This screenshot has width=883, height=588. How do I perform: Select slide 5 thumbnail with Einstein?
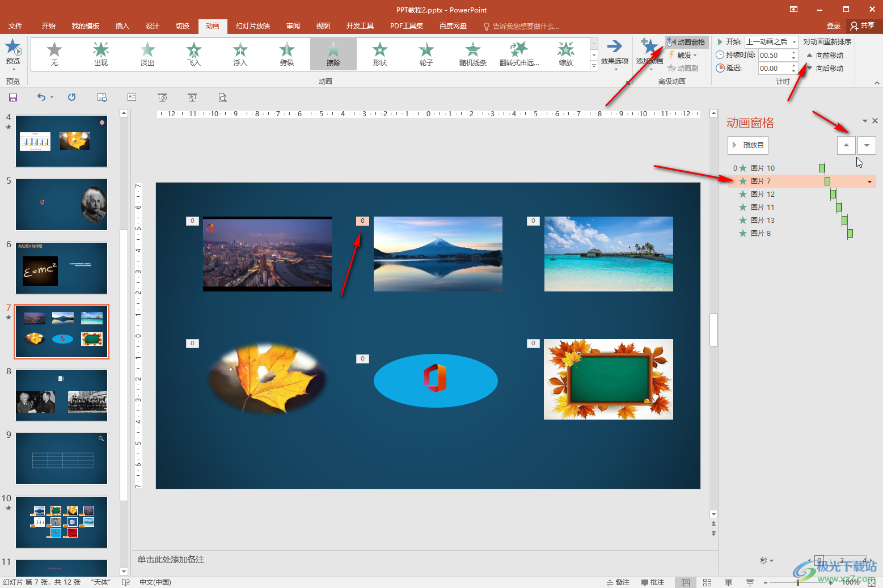point(61,205)
